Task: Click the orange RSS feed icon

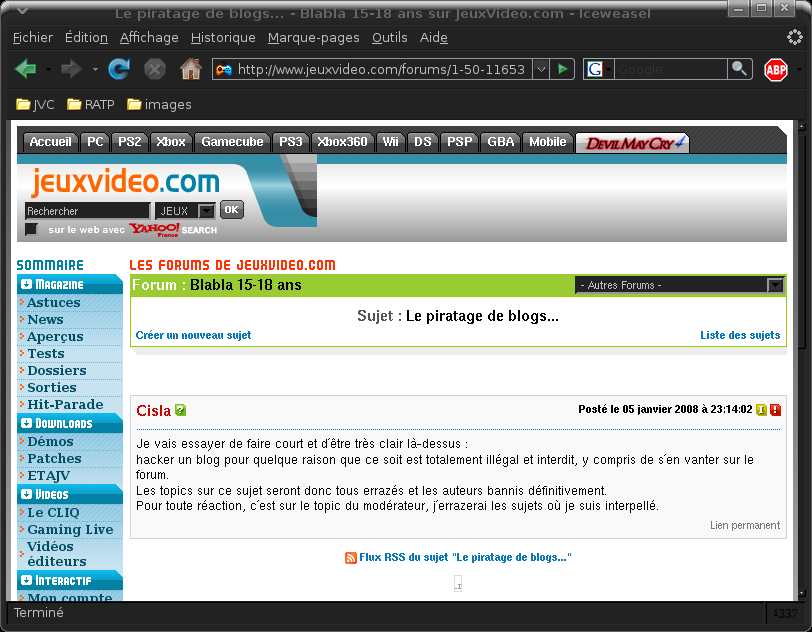Action: (351, 558)
